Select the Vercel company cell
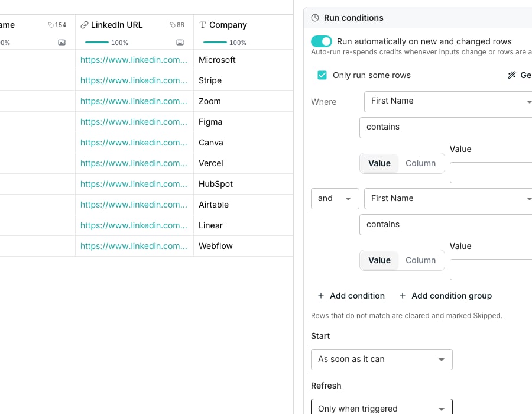This screenshot has width=532, height=414. point(244,163)
